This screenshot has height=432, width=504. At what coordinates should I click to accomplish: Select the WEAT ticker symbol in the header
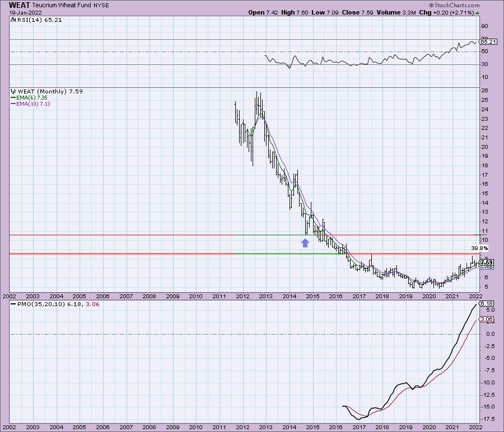point(19,5)
